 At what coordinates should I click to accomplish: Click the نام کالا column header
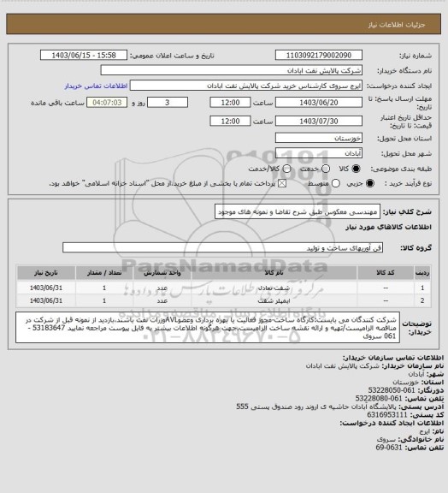click(274, 273)
